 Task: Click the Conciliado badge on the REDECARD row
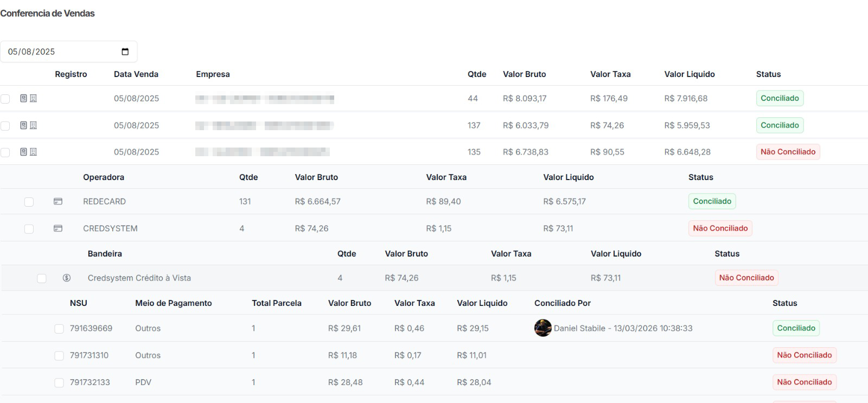coord(712,201)
